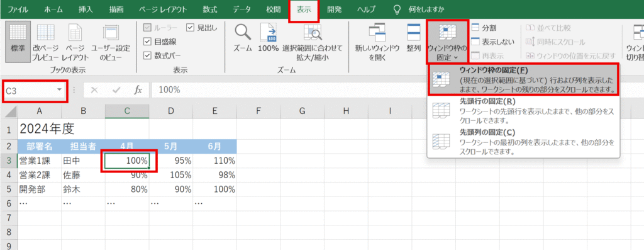Open the 数式 tab
Screen dimensions: 644x250
pos(210,9)
